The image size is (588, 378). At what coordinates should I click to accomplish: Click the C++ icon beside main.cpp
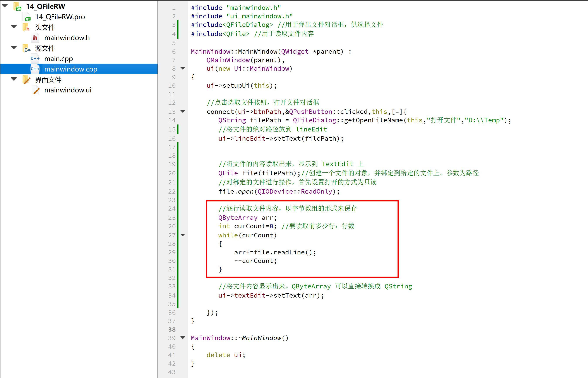pyautogui.click(x=35, y=58)
